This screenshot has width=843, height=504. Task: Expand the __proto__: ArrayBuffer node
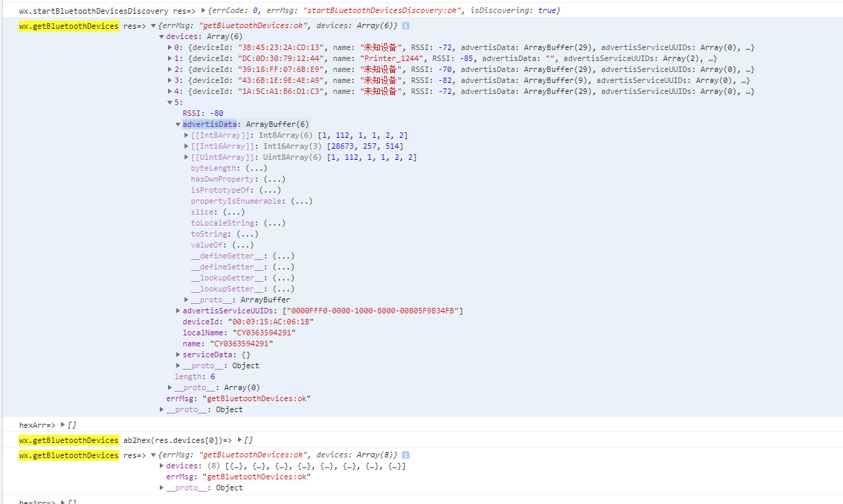187,300
